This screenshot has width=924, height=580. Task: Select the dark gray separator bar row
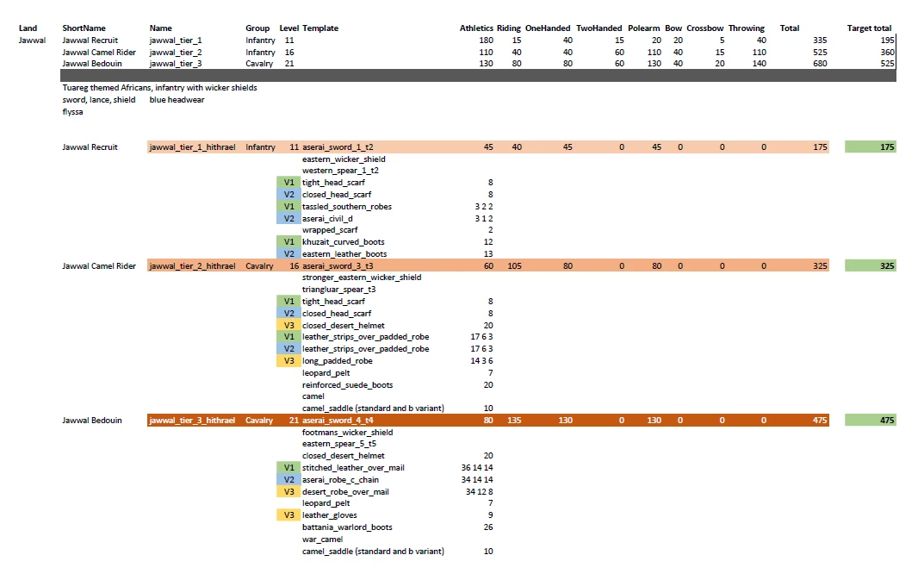(478, 76)
